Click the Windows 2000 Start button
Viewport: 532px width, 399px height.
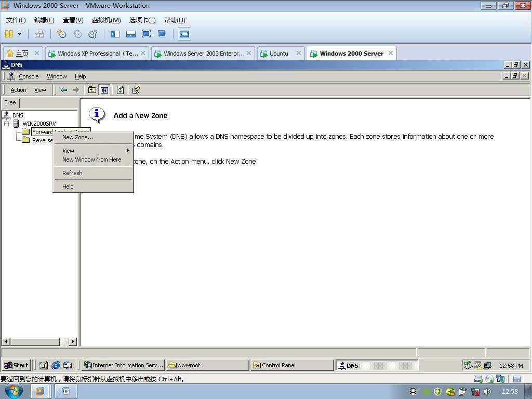[16, 365]
